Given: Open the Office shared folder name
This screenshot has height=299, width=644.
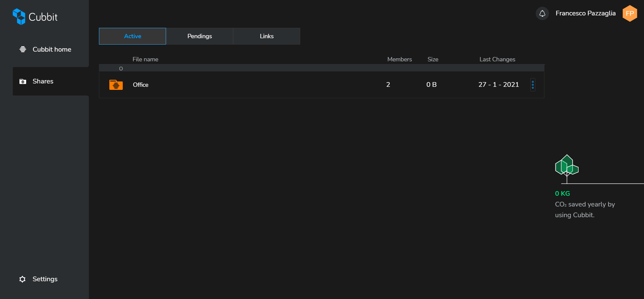Looking at the screenshot, I should coord(141,85).
